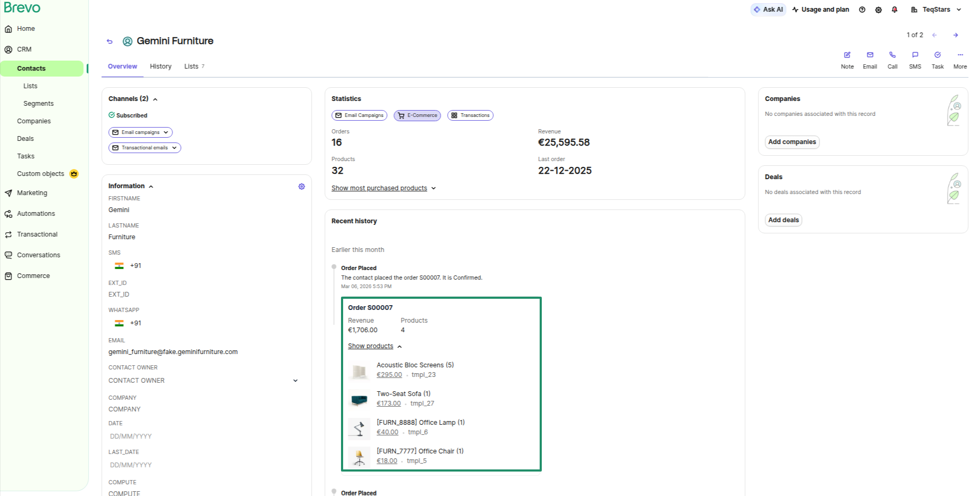The width and height of the screenshot is (980, 496).
Task: Switch to the Overview tab
Action: coord(122,66)
